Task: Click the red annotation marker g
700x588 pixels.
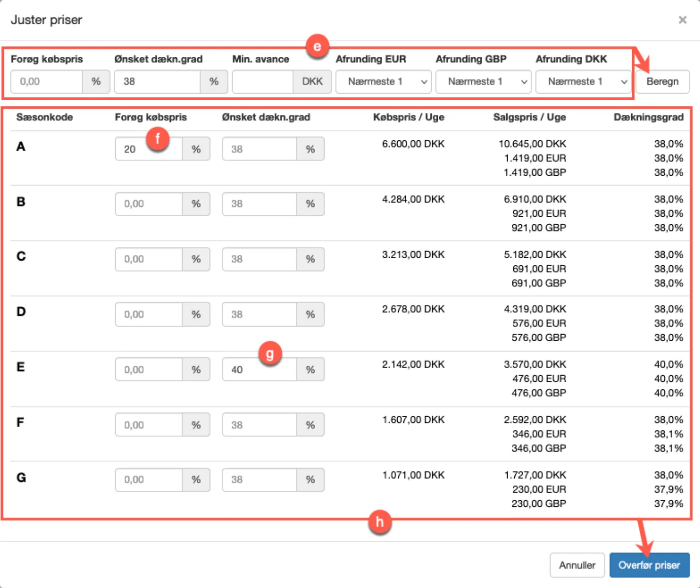Action: coord(270,354)
